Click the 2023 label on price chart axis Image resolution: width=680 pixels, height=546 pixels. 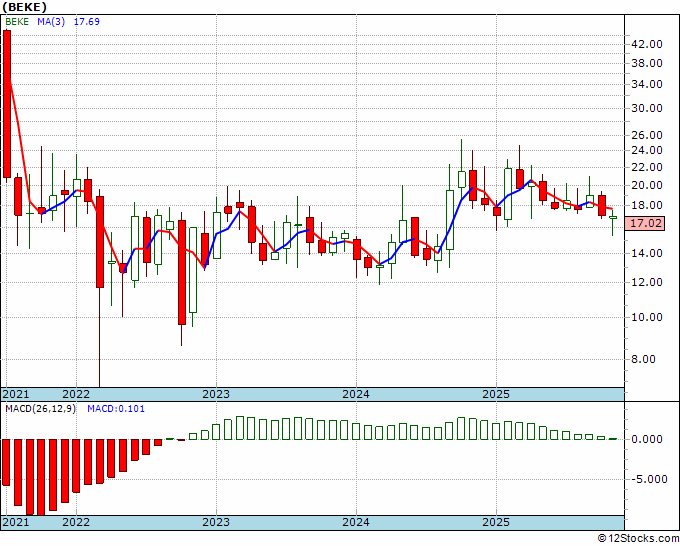[x=216, y=395]
